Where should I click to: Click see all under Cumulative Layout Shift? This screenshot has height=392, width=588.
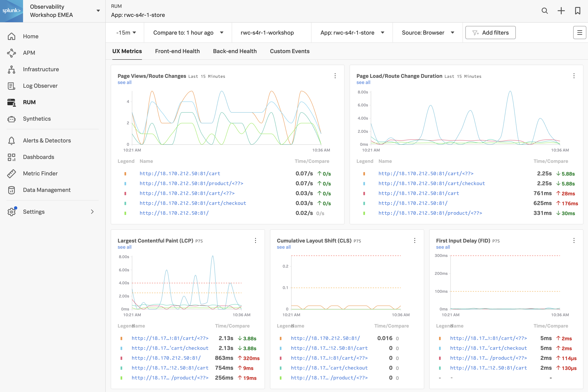(284, 247)
